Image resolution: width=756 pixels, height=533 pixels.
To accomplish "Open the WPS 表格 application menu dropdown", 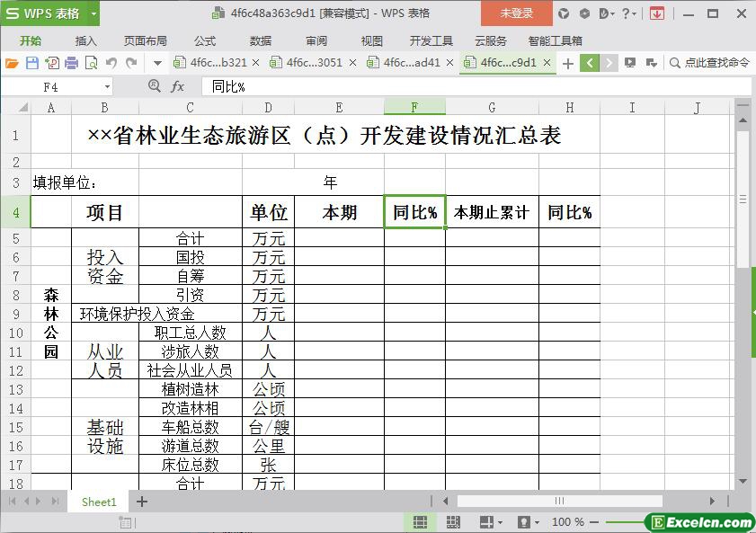I will click(94, 13).
